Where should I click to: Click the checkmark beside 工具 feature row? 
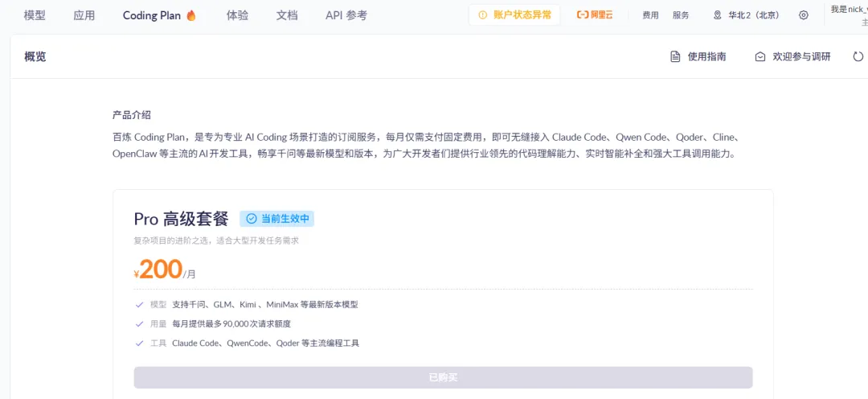(x=140, y=343)
